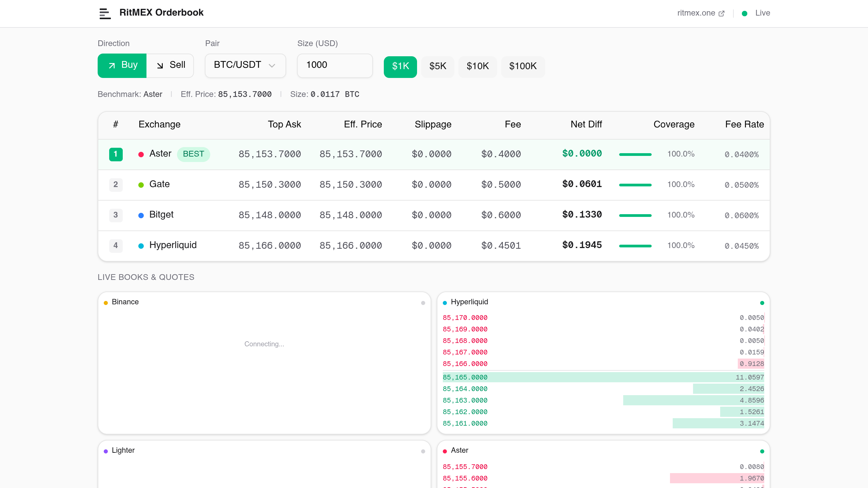
Task: Open the BTC/USDT pair dropdown
Action: pyautogui.click(x=245, y=65)
